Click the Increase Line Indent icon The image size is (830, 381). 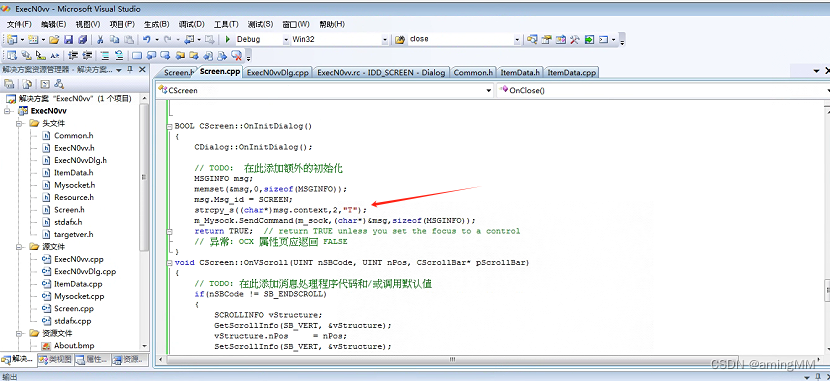pos(88,55)
